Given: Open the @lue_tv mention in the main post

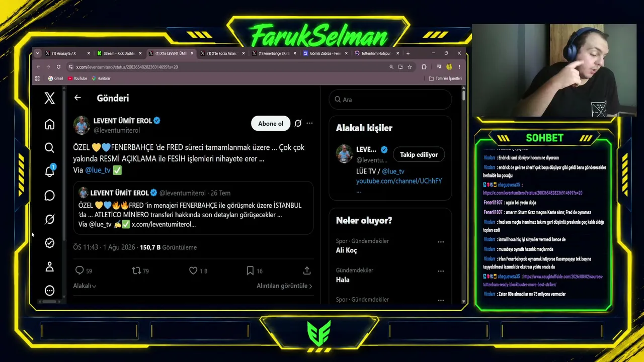Looking at the screenshot, I should pyautogui.click(x=98, y=170).
